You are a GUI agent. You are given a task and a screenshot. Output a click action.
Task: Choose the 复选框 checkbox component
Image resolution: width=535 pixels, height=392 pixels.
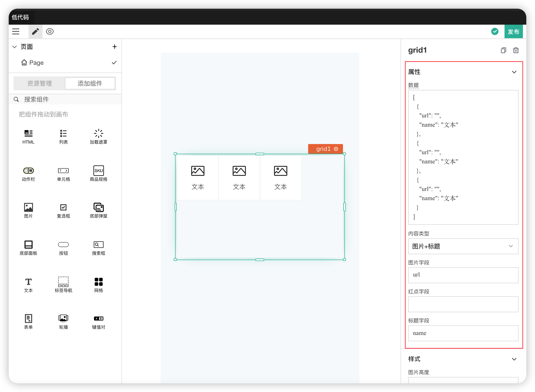point(63,207)
